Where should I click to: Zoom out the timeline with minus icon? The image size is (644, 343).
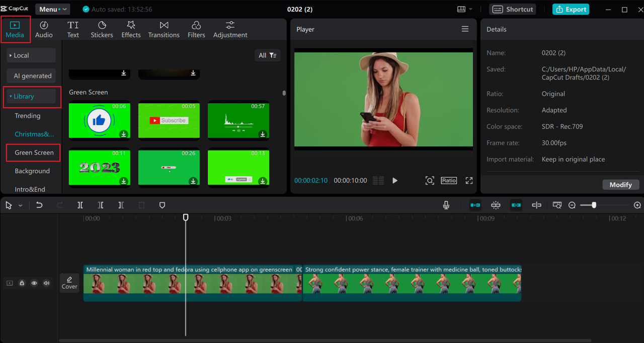point(572,205)
